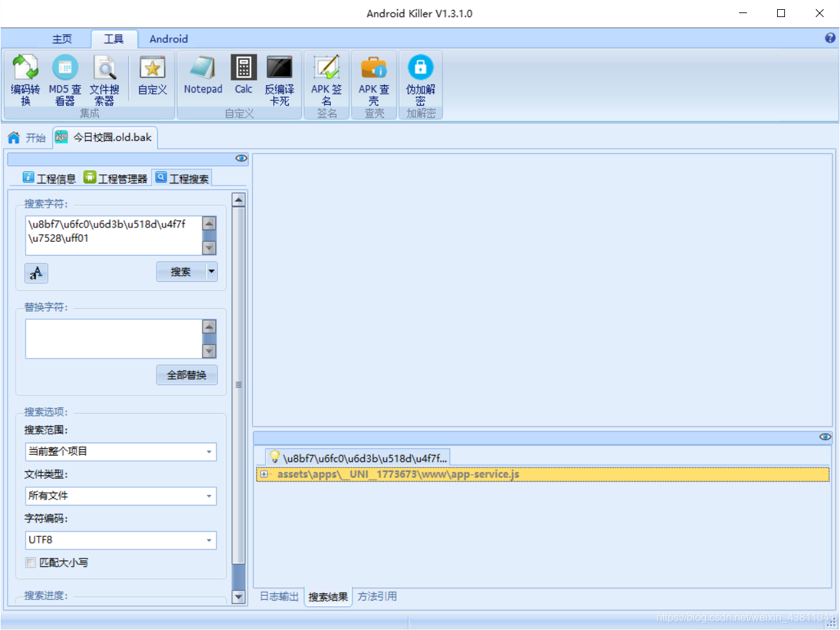Click the 开始 home icon

click(14, 138)
